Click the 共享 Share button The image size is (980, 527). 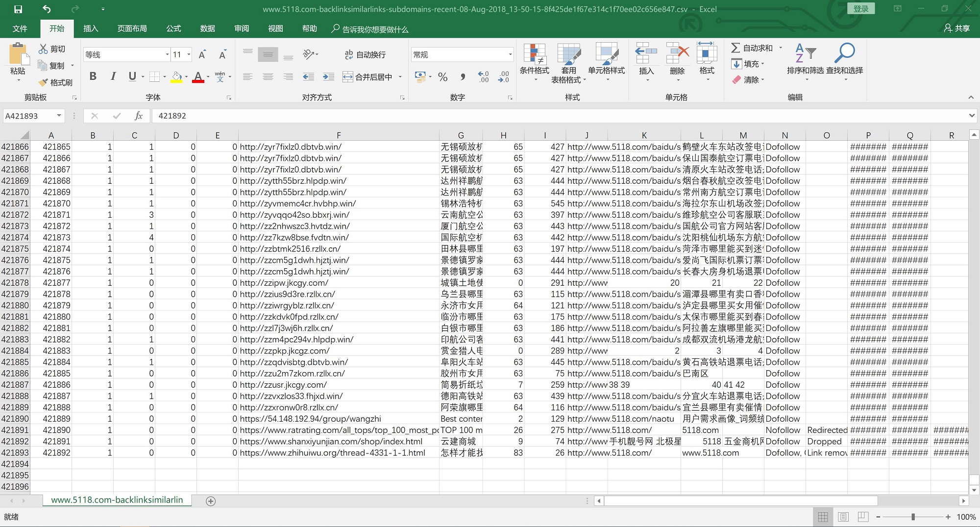click(x=957, y=28)
